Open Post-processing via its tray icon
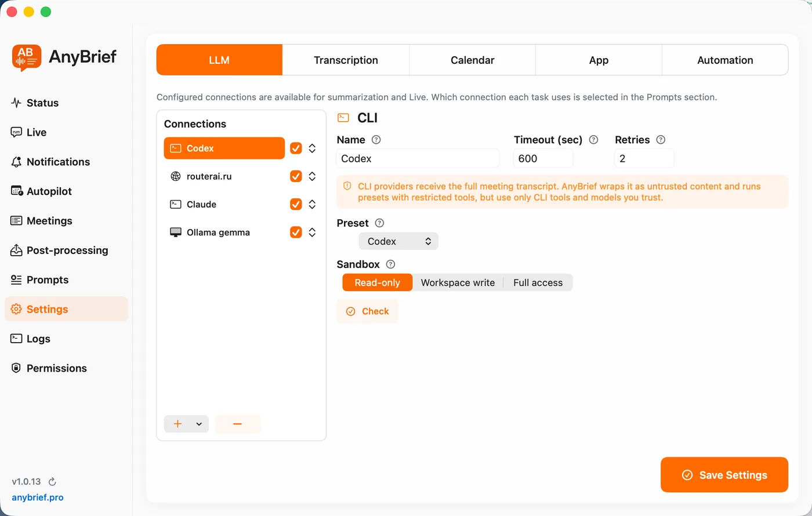This screenshot has height=516, width=812. 16,250
